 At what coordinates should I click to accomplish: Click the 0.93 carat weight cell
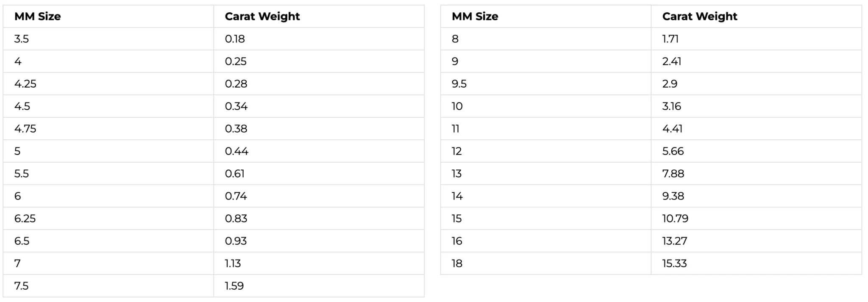click(236, 241)
